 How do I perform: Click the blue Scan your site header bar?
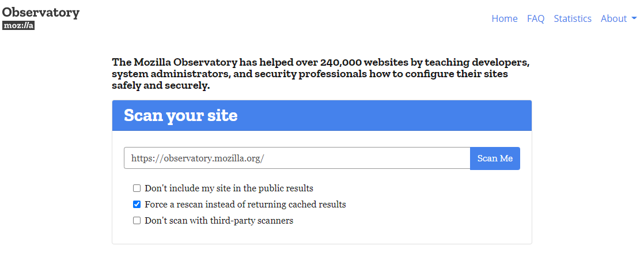pyautogui.click(x=403, y=115)
